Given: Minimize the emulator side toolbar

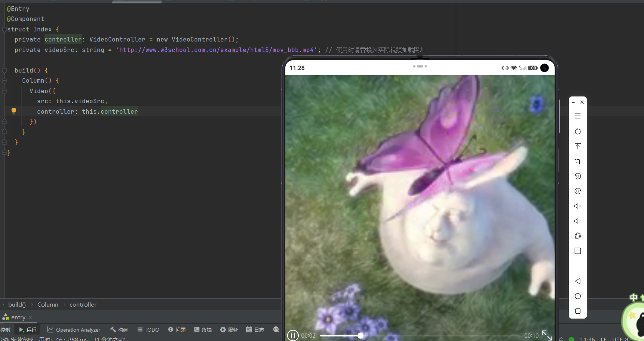Looking at the screenshot, I should tap(573, 102).
